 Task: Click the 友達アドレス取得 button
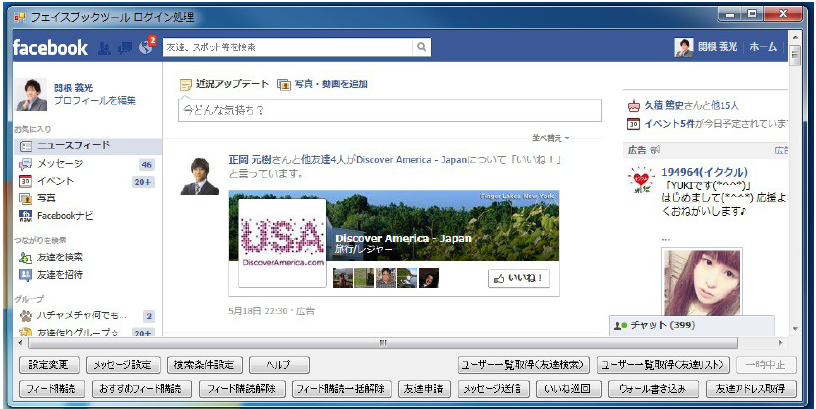[751, 389]
